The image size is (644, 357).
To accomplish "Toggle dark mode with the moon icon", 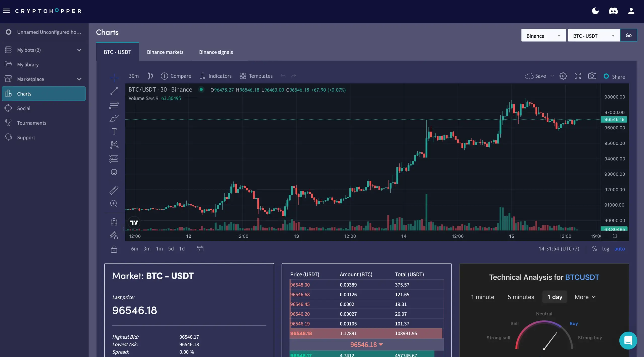I will [595, 11].
